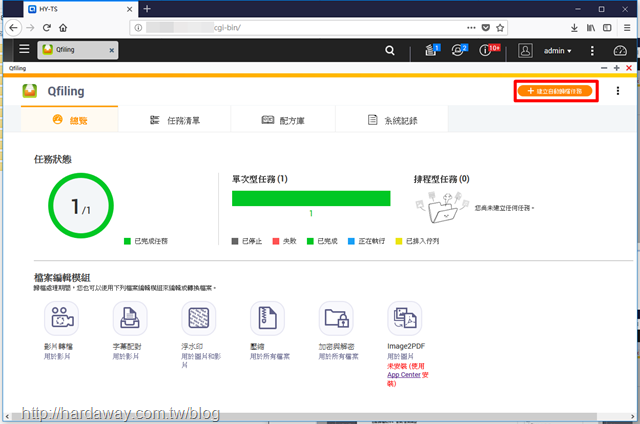Image resolution: width=640 pixels, height=424 pixels.
Task: Click the 單次型任務 (1) heading
Action: (x=260, y=179)
